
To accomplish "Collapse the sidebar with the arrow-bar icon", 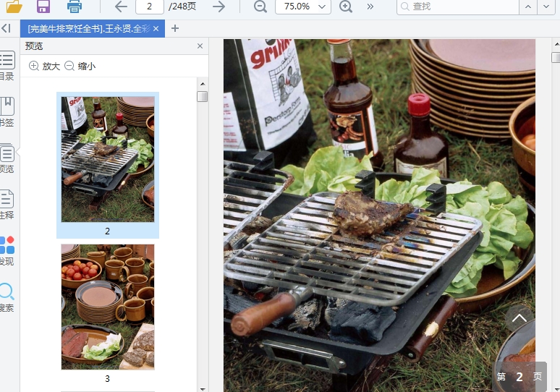I will tap(6, 28).
